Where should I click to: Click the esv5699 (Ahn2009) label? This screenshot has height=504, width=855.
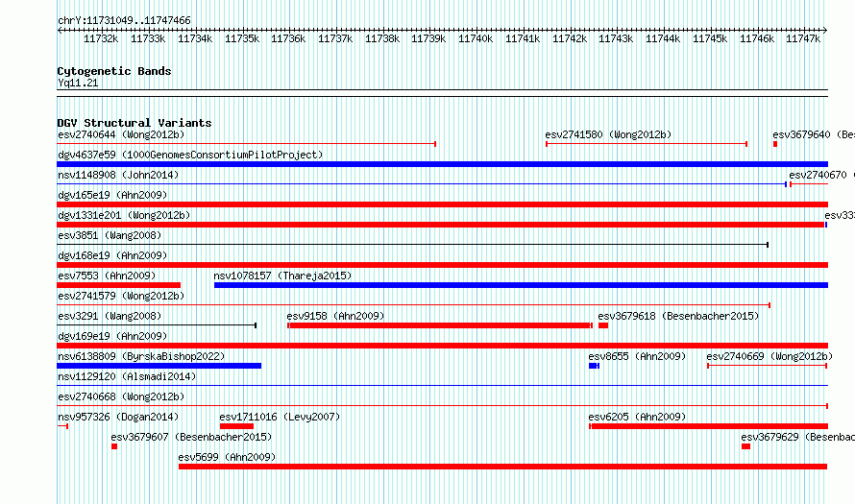[x=227, y=457]
